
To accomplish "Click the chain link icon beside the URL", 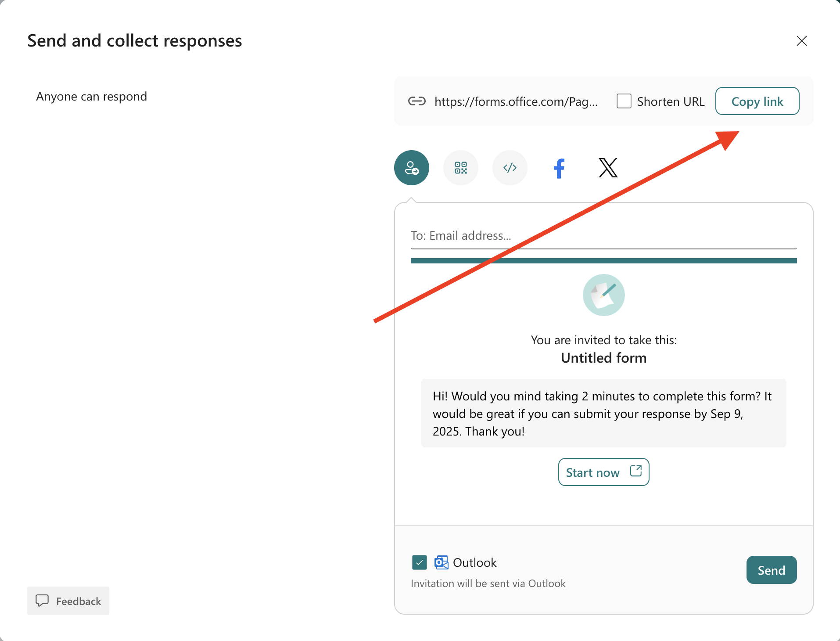I will [x=417, y=101].
